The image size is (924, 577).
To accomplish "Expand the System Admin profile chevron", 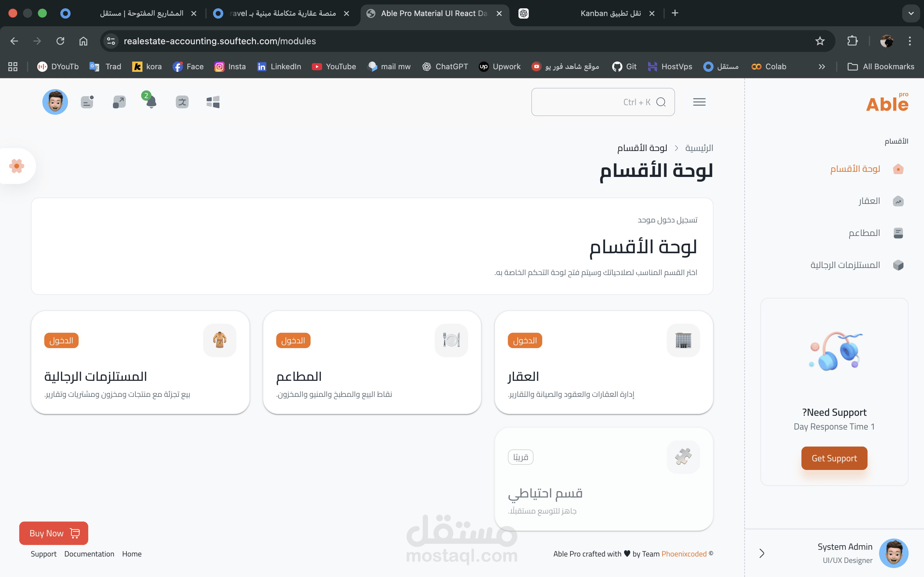I will 762,553.
